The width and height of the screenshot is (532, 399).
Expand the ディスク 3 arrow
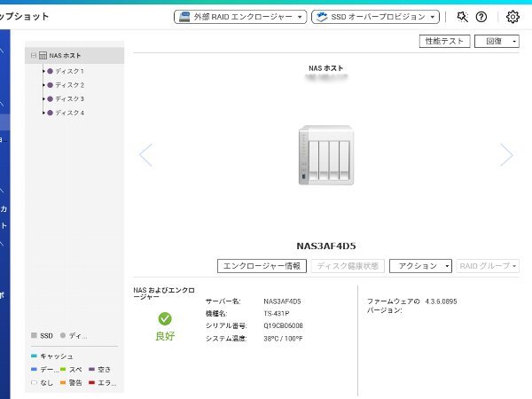coord(43,99)
